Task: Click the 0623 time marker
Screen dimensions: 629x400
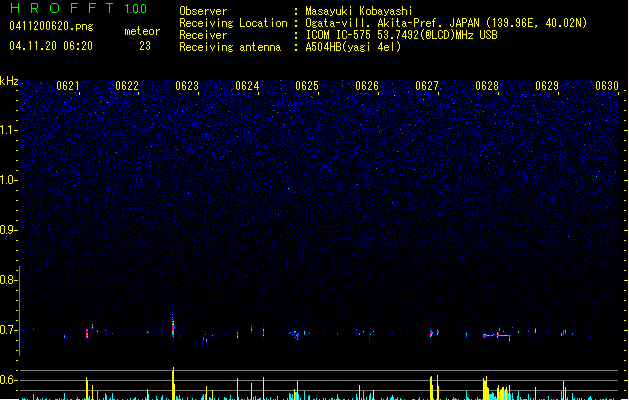Action: point(187,86)
